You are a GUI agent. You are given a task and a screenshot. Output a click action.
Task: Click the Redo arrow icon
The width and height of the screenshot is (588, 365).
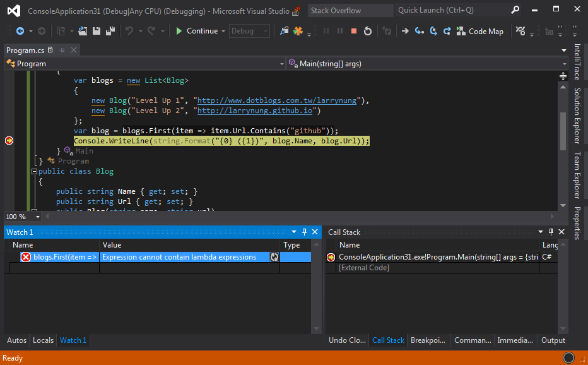pyautogui.click(x=151, y=31)
